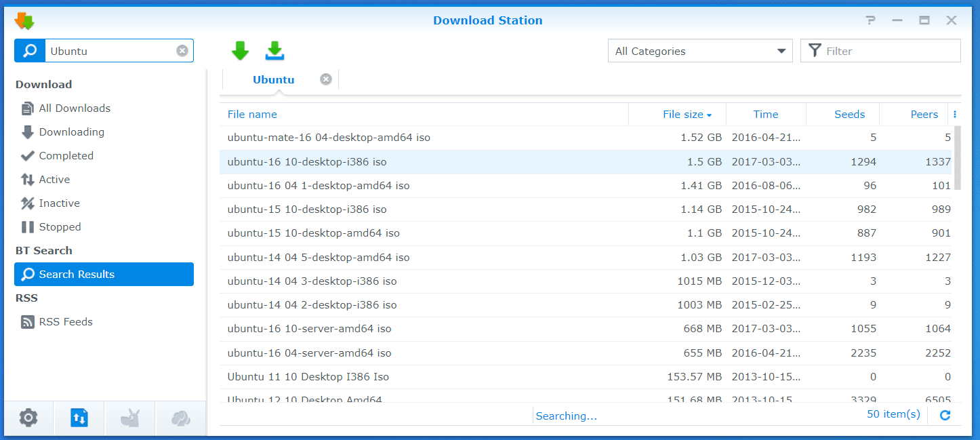Click the transfer arrows icon at bottom

(79, 418)
